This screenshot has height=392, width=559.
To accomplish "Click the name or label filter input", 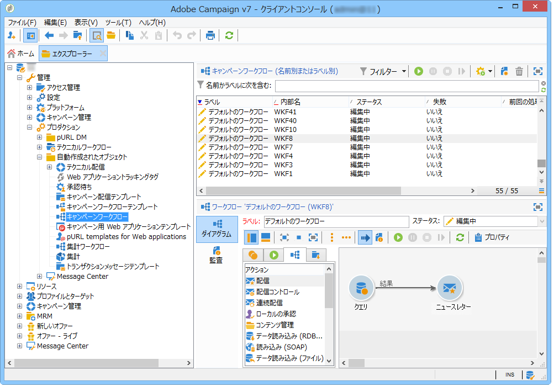I will [x=407, y=86].
